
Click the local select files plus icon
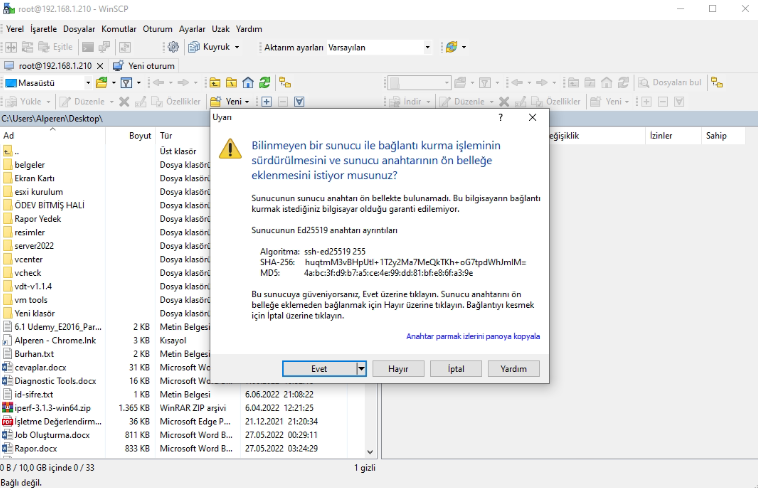266,102
